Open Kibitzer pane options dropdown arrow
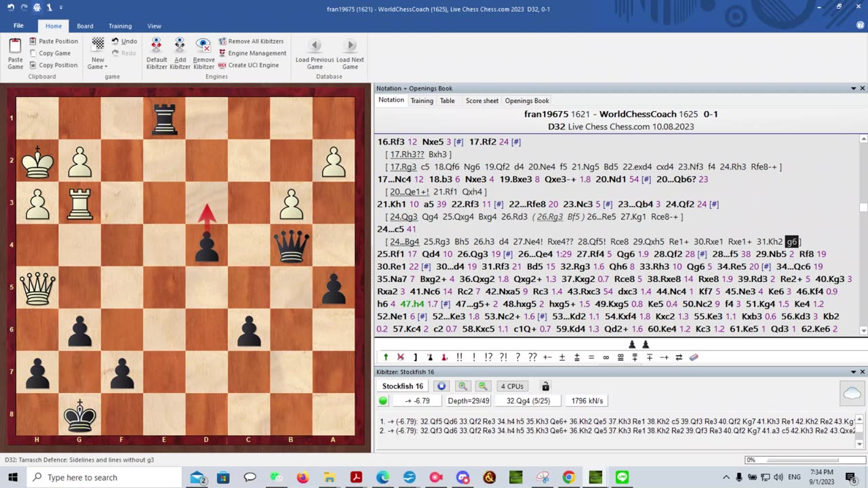The height and width of the screenshot is (488, 868). tap(853, 372)
